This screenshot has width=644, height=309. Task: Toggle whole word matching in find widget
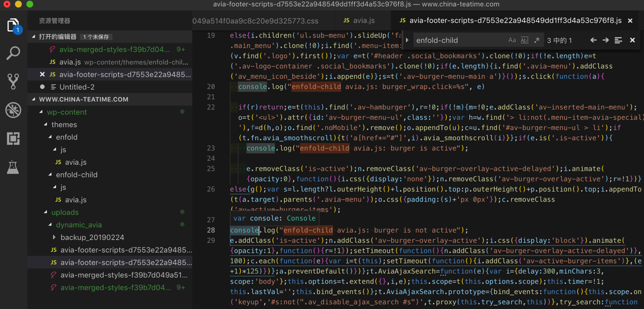click(x=524, y=40)
